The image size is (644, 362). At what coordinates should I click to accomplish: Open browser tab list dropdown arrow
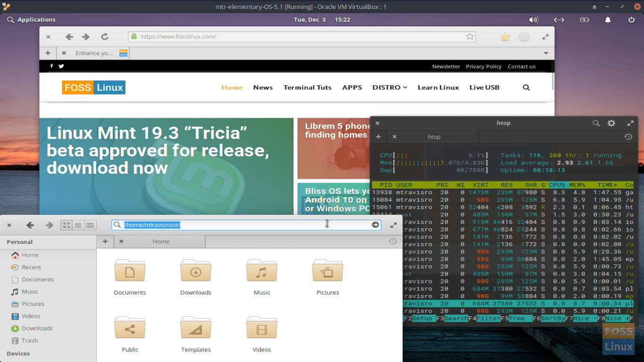coord(546,53)
